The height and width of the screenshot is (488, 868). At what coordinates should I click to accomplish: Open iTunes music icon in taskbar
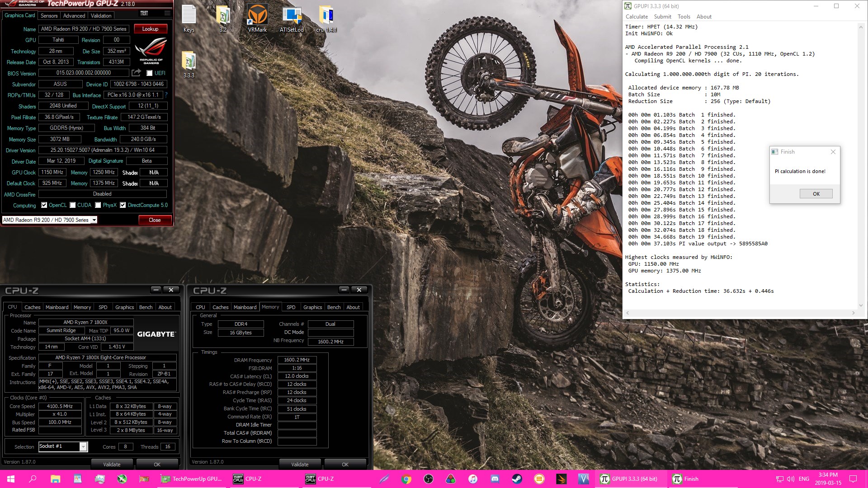(472, 479)
